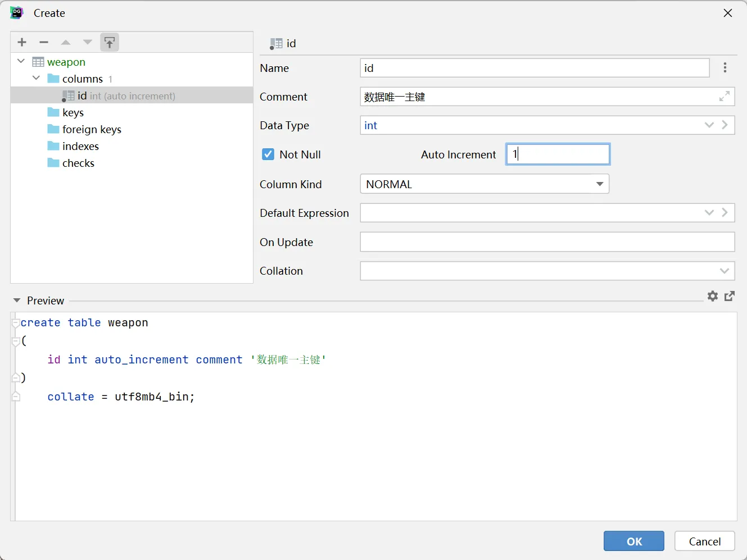Open preview in external editor icon
This screenshot has height=560, width=747.
(x=730, y=296)
